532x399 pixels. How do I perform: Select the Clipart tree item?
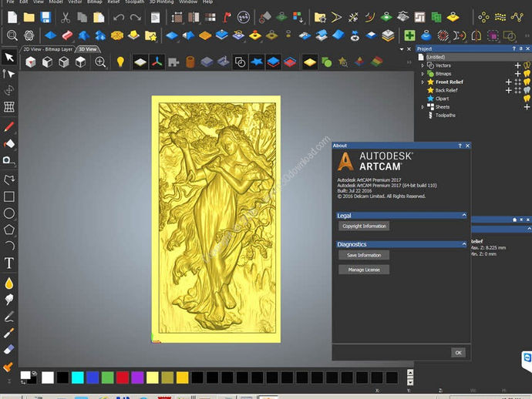tap(442, 99)
